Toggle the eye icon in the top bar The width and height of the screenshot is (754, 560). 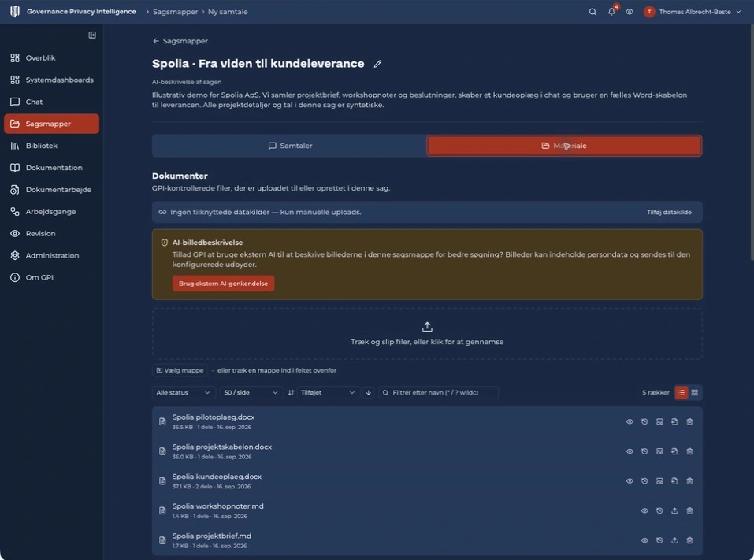pos(630,12)
